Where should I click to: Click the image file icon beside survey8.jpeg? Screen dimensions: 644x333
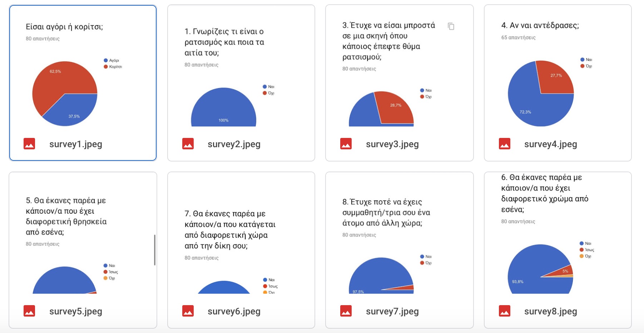[x=505, y=311]
